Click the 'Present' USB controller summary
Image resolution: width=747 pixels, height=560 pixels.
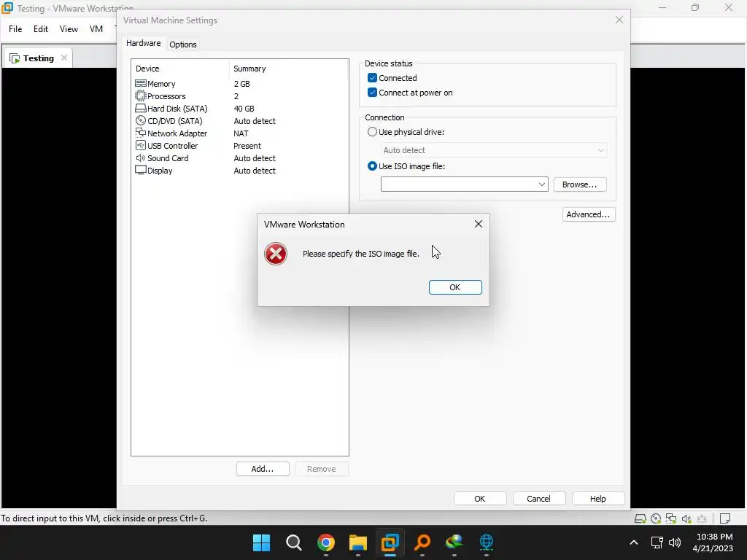click(247, 146)
